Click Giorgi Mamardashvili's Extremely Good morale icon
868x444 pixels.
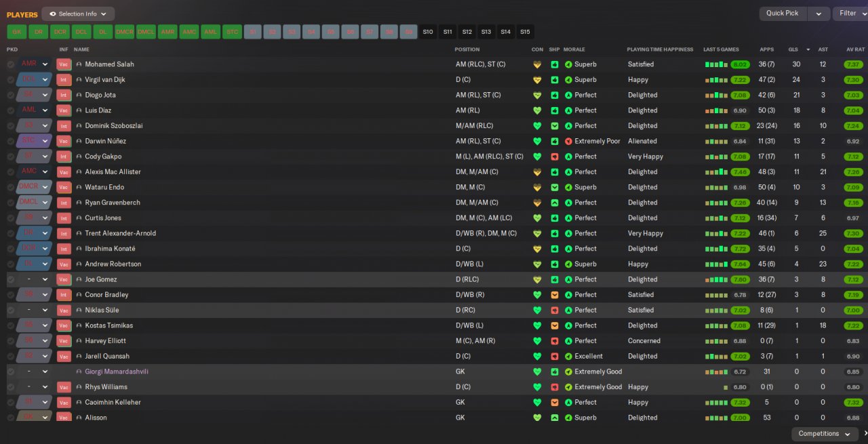pos(568,371)
